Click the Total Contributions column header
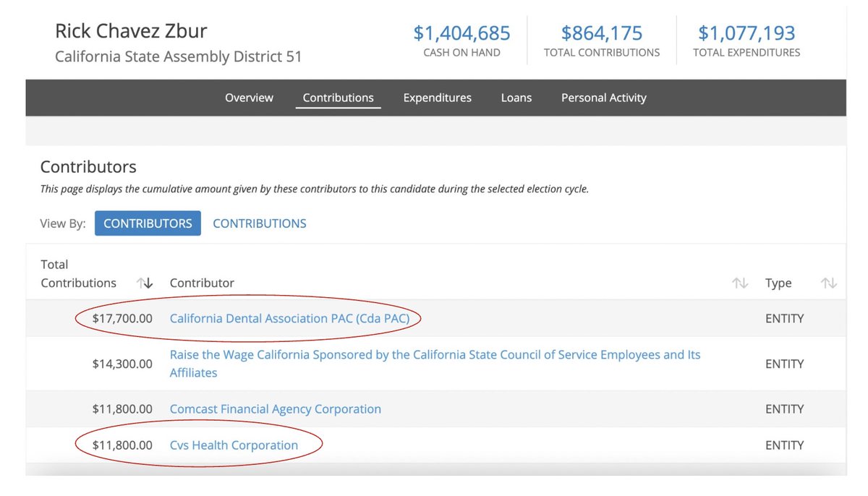The height and width of the screenshot is (496, 868). pos(78,274)
